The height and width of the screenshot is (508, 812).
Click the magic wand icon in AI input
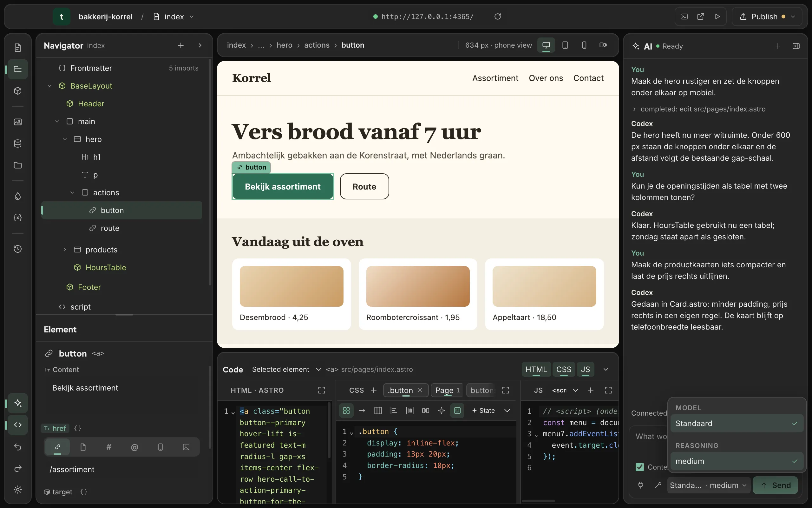658,485
